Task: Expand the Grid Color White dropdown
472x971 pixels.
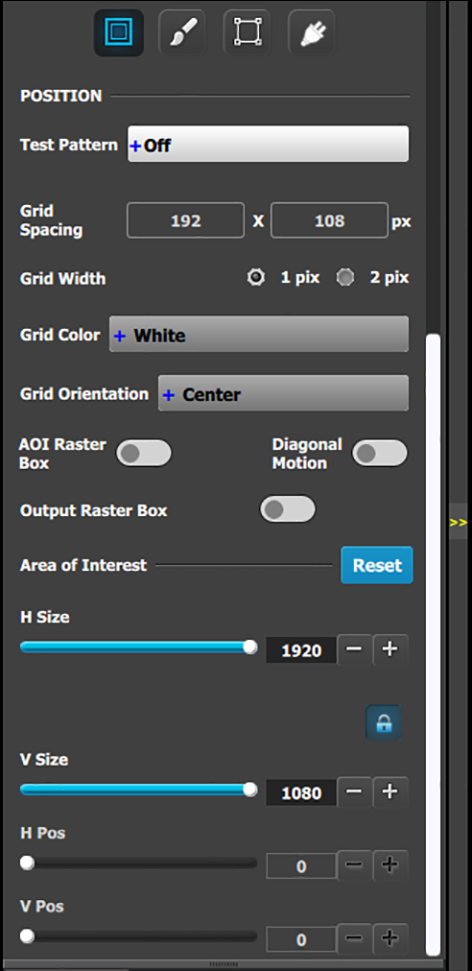Action: tap(259, 334)
